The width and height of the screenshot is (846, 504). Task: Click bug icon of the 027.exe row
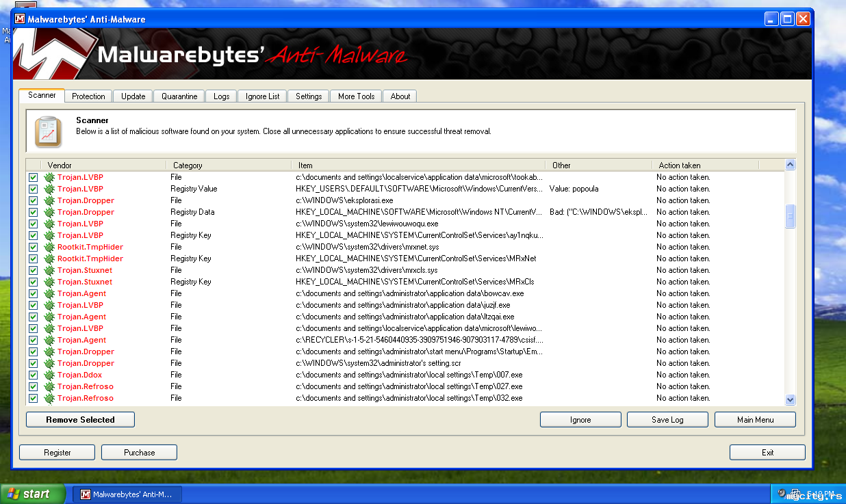pos(49,386)
